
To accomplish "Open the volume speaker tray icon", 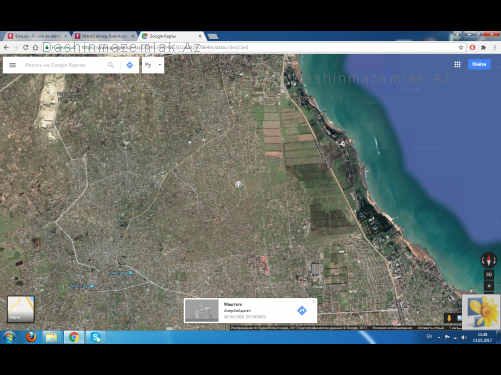I will [464, 337].
